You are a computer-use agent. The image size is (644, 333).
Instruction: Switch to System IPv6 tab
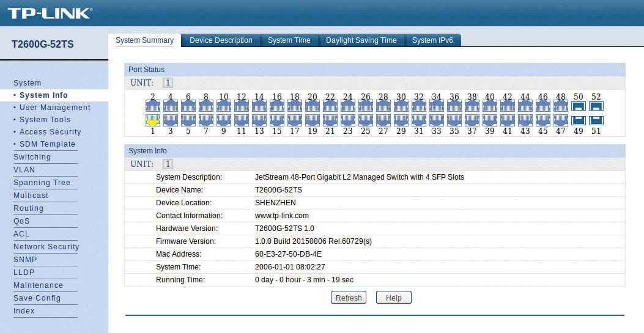[x=432, y=40]
